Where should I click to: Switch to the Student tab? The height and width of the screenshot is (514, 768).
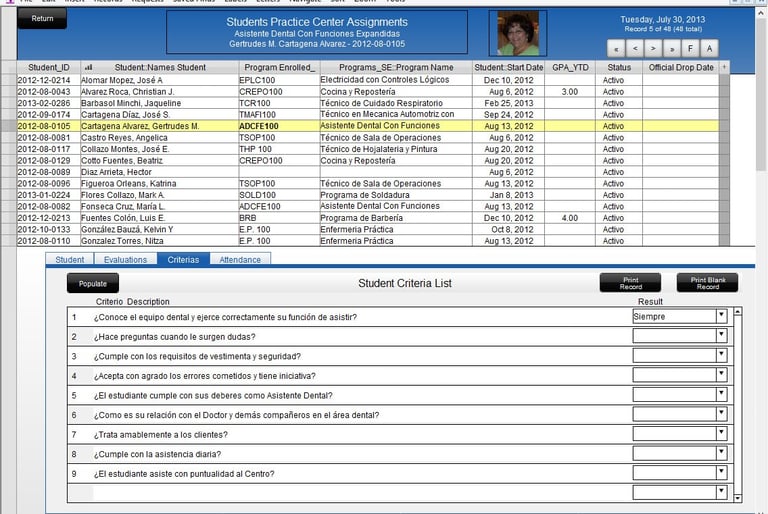70,259
